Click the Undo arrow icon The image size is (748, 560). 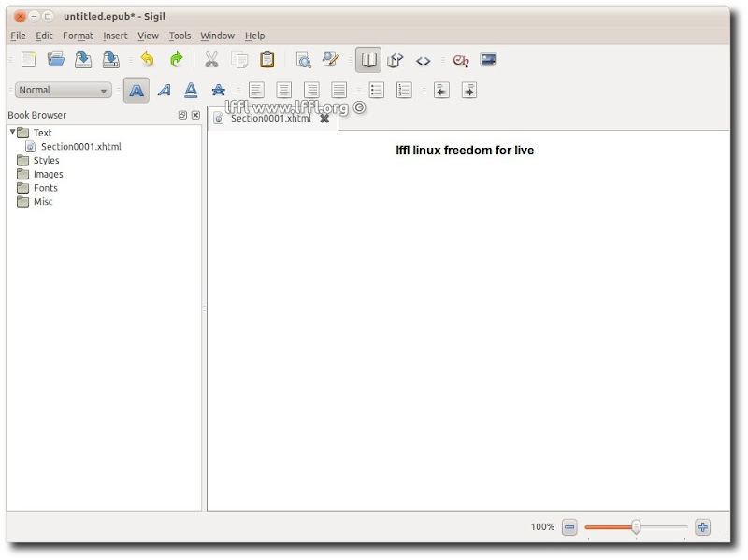[x=147, y=60]
